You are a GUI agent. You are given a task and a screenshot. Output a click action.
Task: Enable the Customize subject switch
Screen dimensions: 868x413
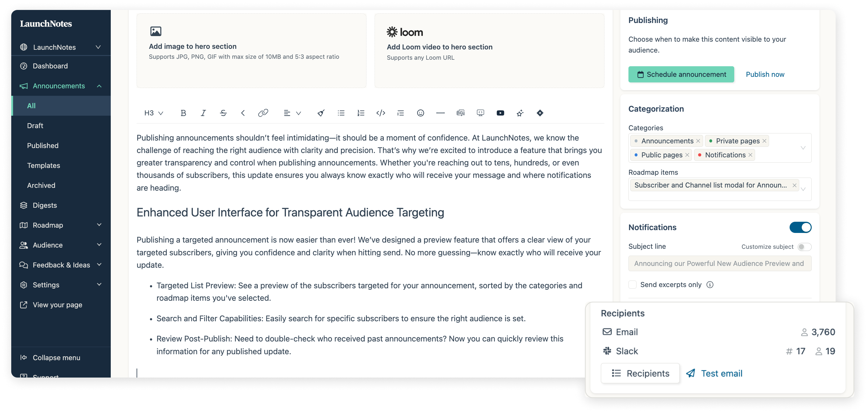[x=804, y=247]
